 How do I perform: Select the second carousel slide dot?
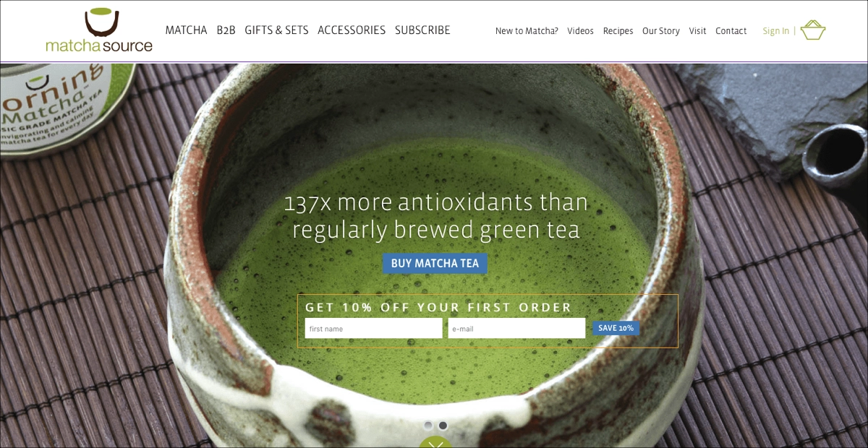(443, 426)
